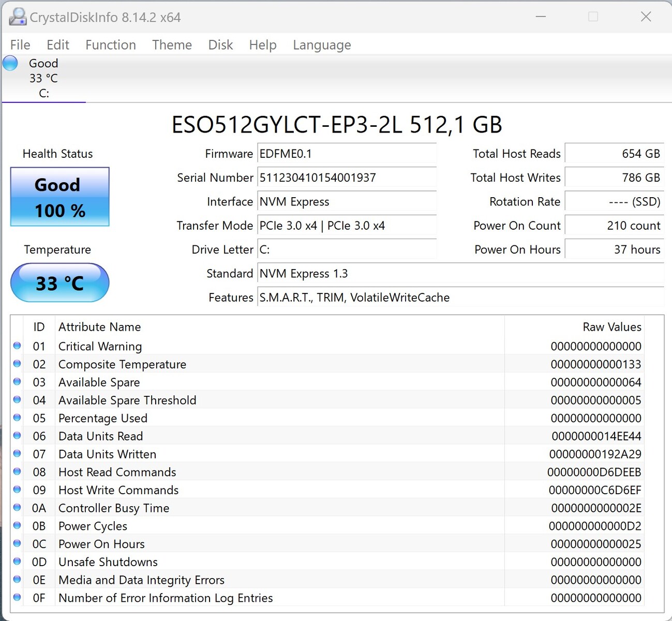Viewport: 672px width, 621px height.
Task: Open the File menu
Action: [20, 45]
